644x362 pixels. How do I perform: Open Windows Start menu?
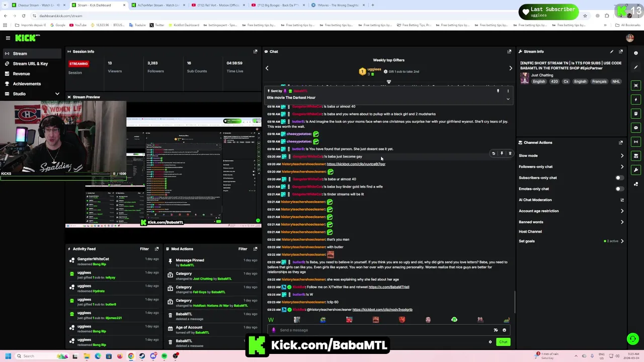click(x=8, y=356)
